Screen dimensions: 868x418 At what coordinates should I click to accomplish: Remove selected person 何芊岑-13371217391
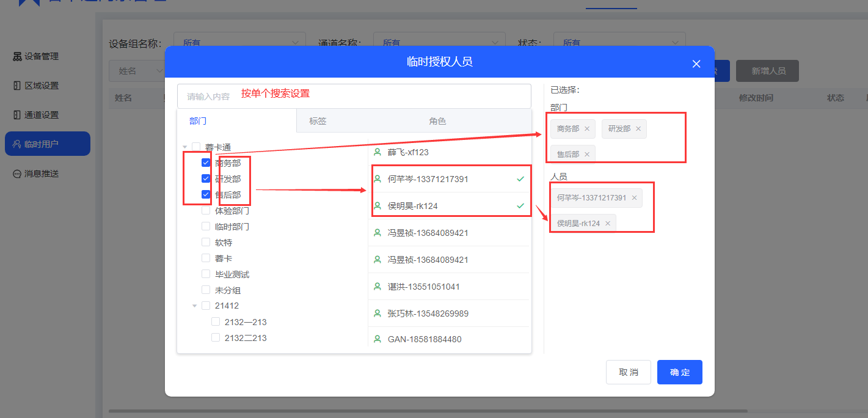tap(634, 198)
